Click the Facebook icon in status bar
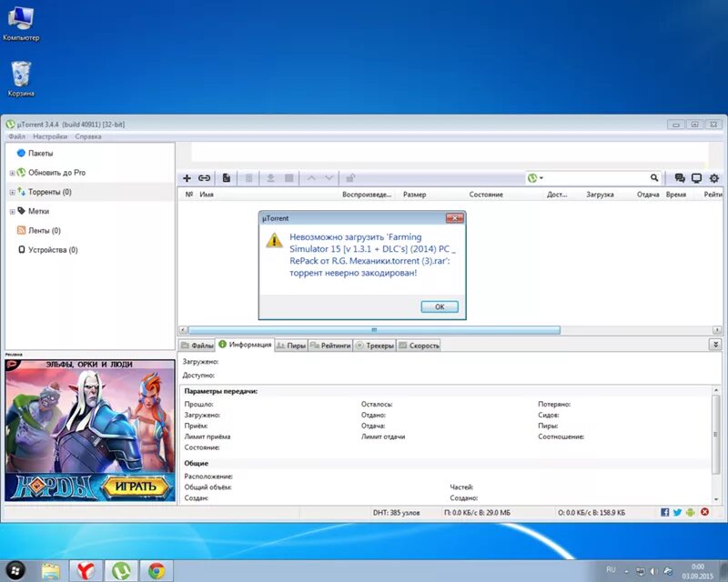Image resolution: width=728 pixels, height=582 pixels. 665,512
